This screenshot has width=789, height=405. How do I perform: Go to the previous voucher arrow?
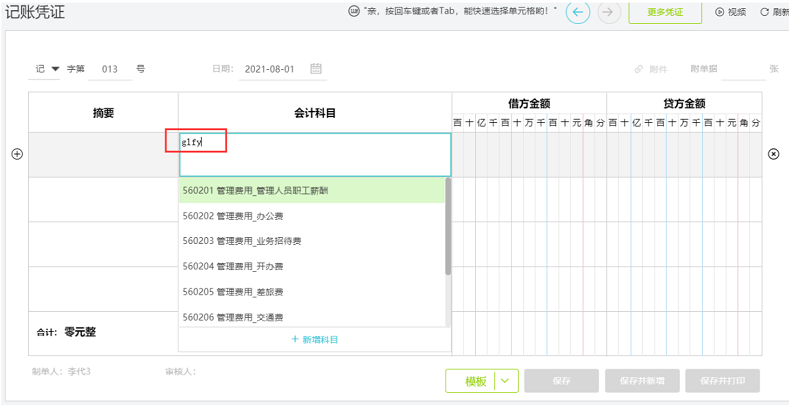pos(578,13)
